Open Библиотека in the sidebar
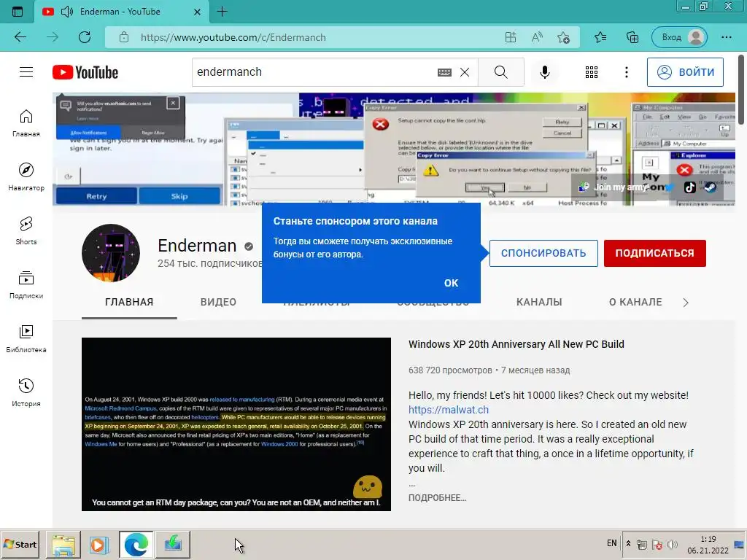This screenshot has height=560, width=747. click(x=26, y=338)
